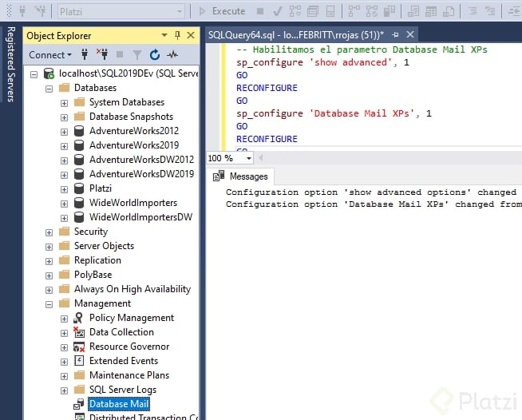The height and width of the screenshot is (420, 522).
Task: Select the Results to Text icon
Action: pos(413,11)
